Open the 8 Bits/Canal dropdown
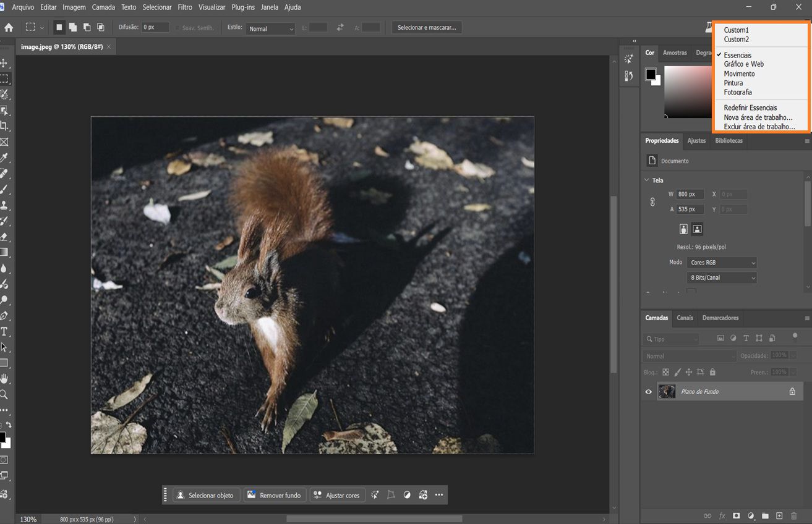812x524 pixels. (721, 277)
